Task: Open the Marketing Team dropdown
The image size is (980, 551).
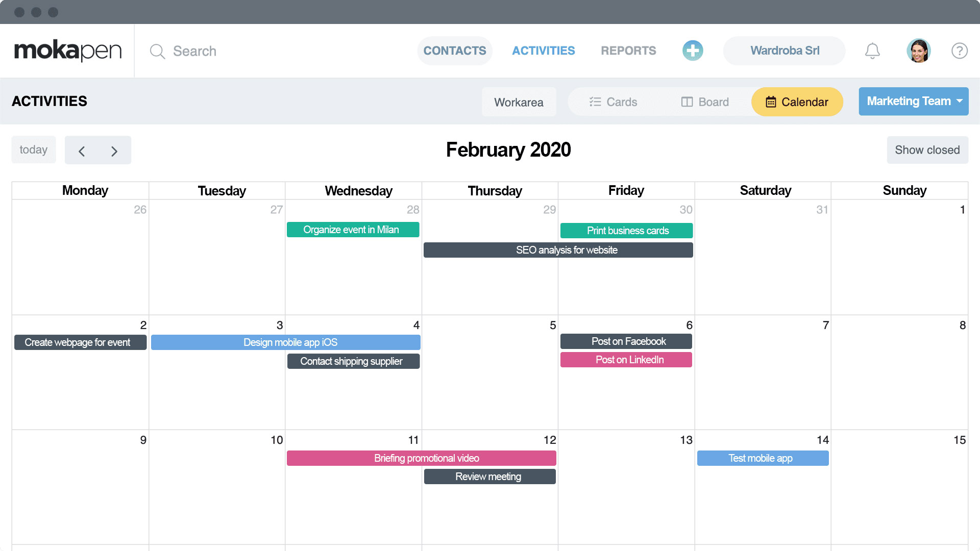Action: point(913,101)
